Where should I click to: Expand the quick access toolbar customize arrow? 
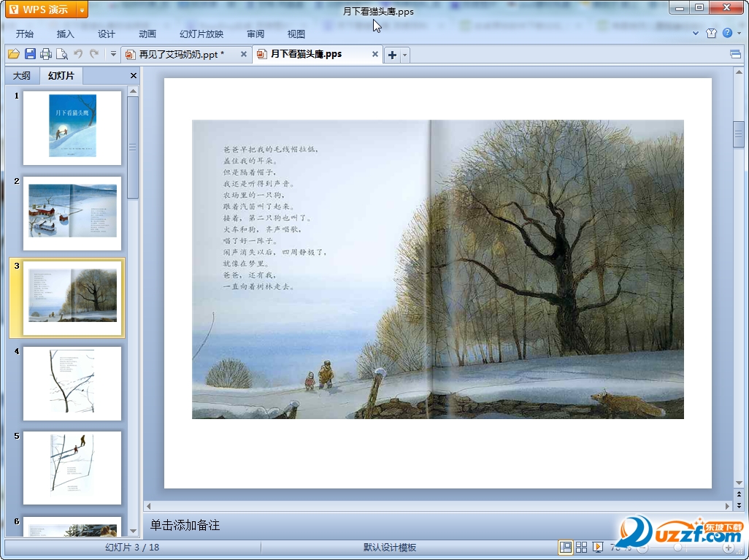pyautogui.click(x=113, y=54)
